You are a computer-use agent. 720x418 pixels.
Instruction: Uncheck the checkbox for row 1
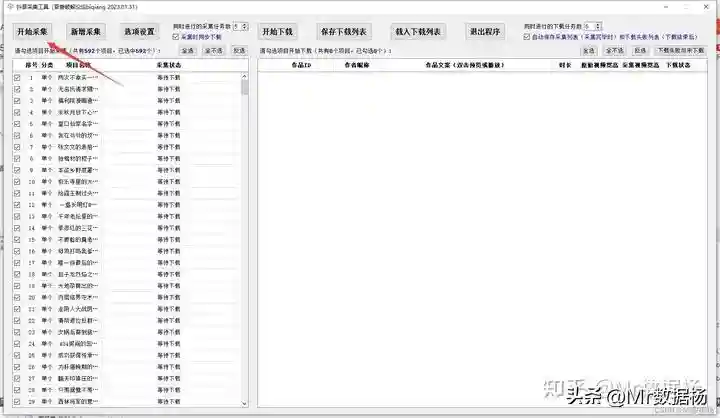[x=17, y=77]
